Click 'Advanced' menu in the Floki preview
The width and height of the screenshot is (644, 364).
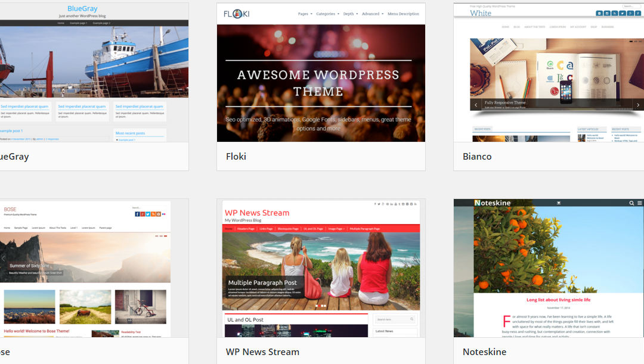pyautogui.click(x=373, y=14)
